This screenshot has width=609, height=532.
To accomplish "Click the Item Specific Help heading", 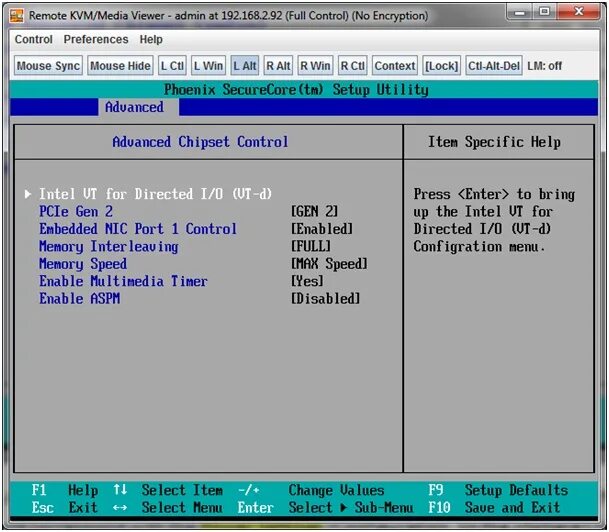I will 494,142.
